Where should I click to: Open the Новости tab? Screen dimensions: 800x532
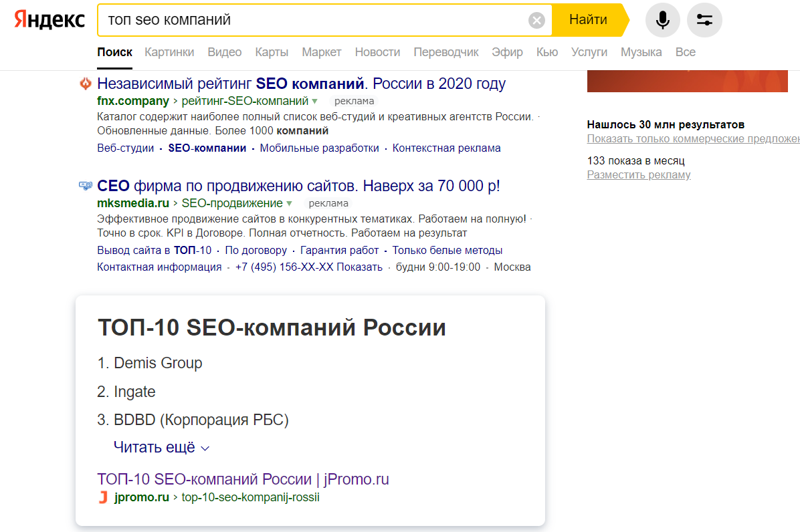point(377,52)
